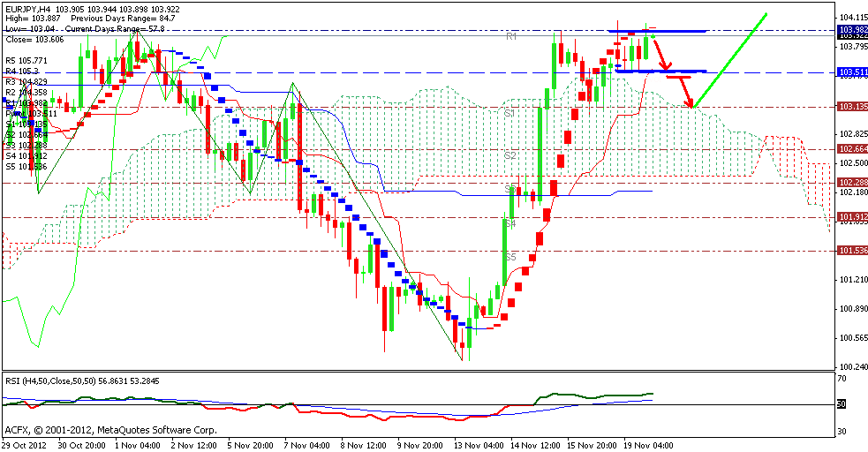Click the '29 Oct 2012' time axis label
Viewport: 868px width, 452px height.
coord(24,445)
